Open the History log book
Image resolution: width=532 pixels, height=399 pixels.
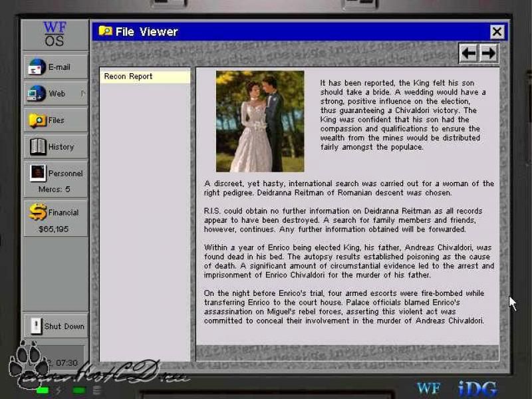55,147
